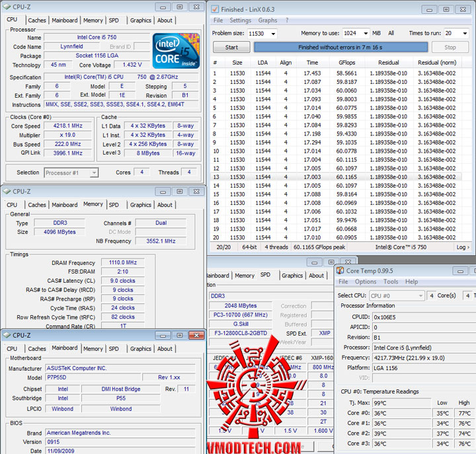Click the DRAM Frequency value 1110.0 MHz
476x454 pixels.
coord(123,262)
